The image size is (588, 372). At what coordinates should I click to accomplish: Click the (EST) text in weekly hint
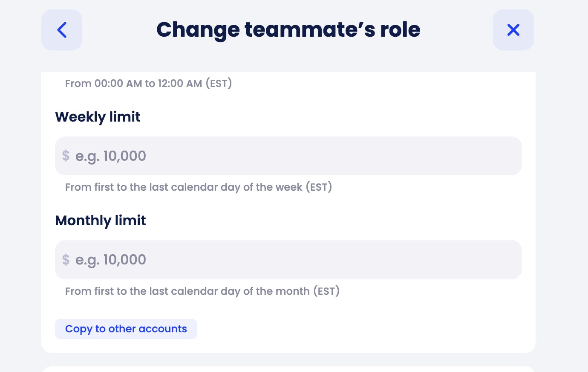(x=319, y=187)
